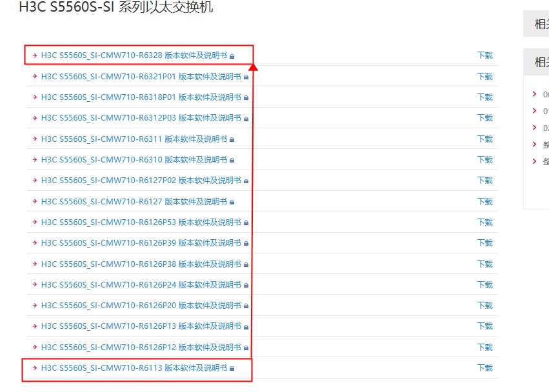Download the R6126P38 version package
The width and height of the screenshot is (549, 392).
pyautogui.click(x=485, y=264)
